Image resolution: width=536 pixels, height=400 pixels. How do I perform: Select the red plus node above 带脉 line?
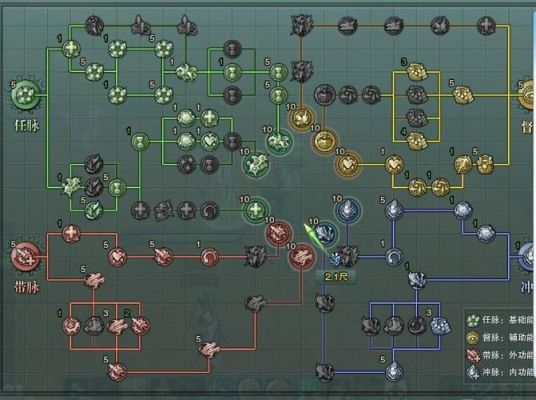[71, 234]
